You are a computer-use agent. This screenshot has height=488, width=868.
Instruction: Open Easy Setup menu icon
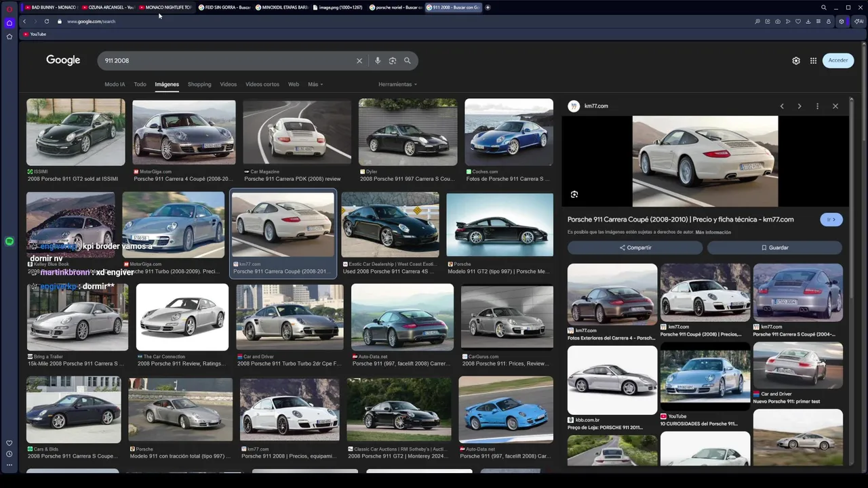818,21
